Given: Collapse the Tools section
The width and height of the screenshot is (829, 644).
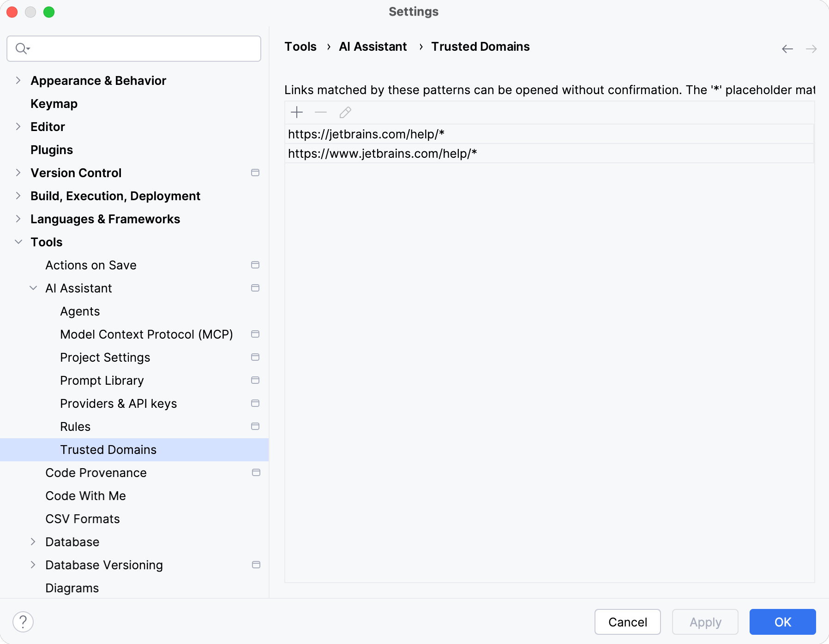Looking at the screenshot, I should click(18, 242).
